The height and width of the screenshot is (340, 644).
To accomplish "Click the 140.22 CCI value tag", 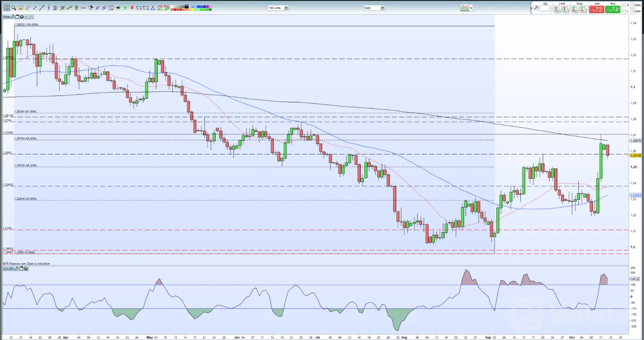I will click(635, 279).
